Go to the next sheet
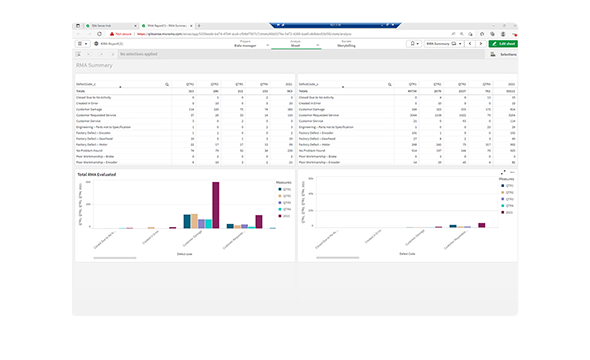The image size is (590, 360). point(481,44)
